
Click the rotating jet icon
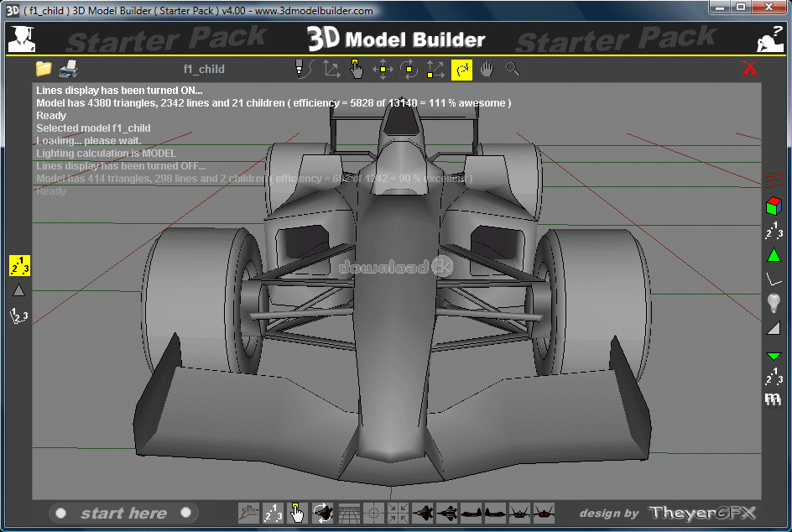click(x=322, y=514)
